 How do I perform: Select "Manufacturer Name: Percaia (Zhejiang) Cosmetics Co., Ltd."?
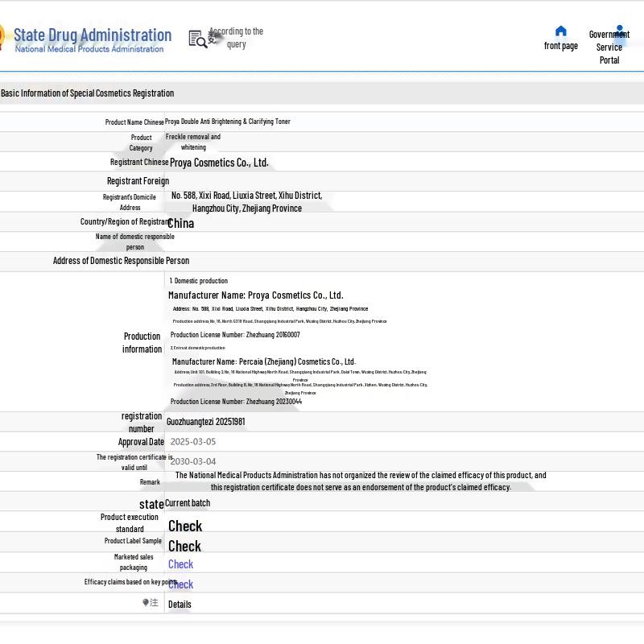tap(264, 361)
